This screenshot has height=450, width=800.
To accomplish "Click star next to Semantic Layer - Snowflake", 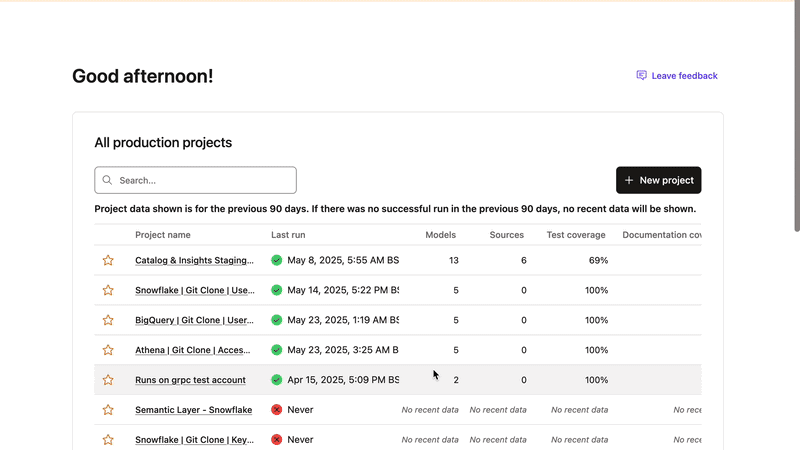I will pos(108,410).
